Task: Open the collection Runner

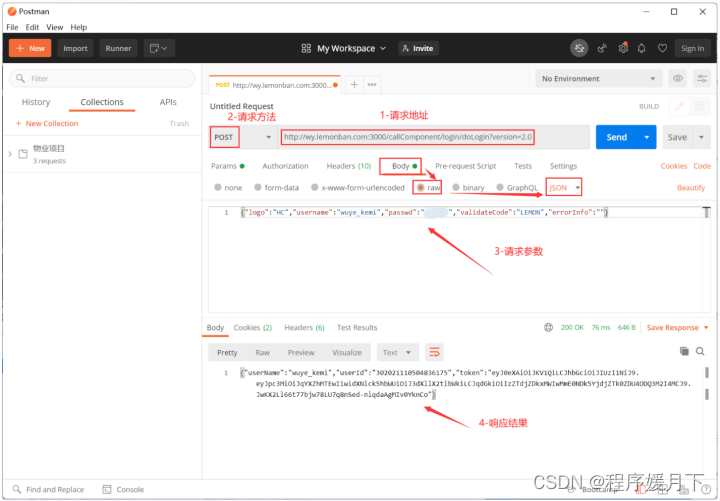Action: [118, 48]
